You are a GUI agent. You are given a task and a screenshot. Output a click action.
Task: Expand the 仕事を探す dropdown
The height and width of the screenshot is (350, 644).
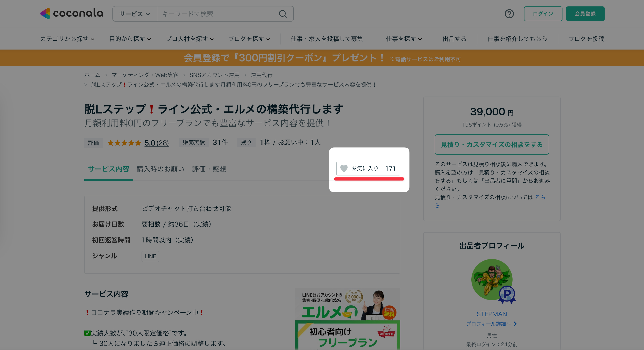tap(404, 39)
